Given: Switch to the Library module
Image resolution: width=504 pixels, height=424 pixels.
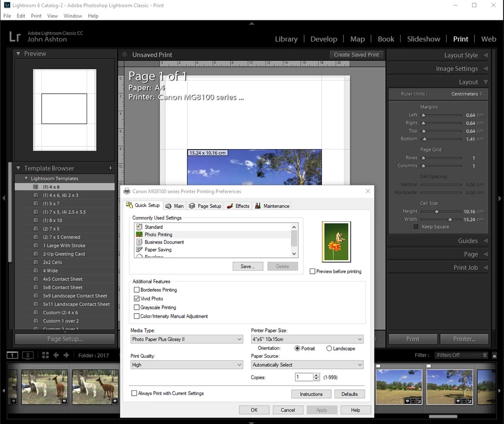Looking at the screenshot, I should [x=286, y=39].
